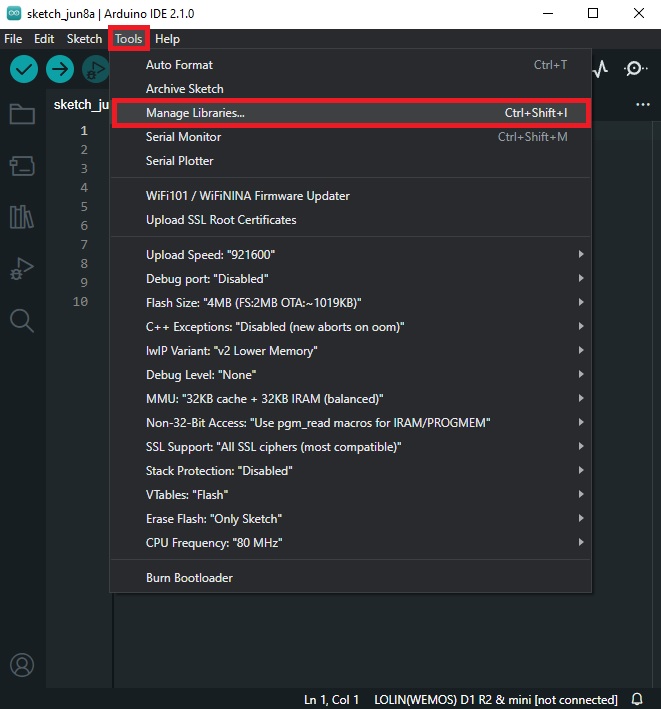The image size is (661, 709).
Task: Open the editor tab three-dots menu
Action: coord(642,104)
